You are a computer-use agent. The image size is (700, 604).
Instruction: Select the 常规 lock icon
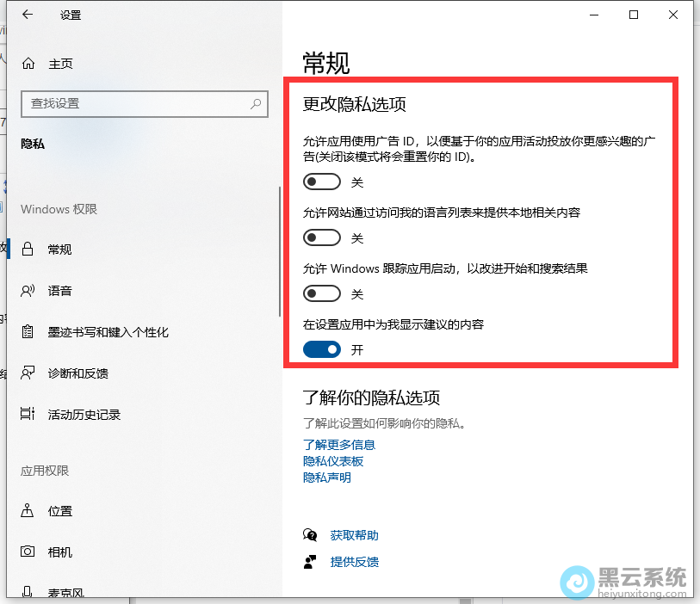28,250
